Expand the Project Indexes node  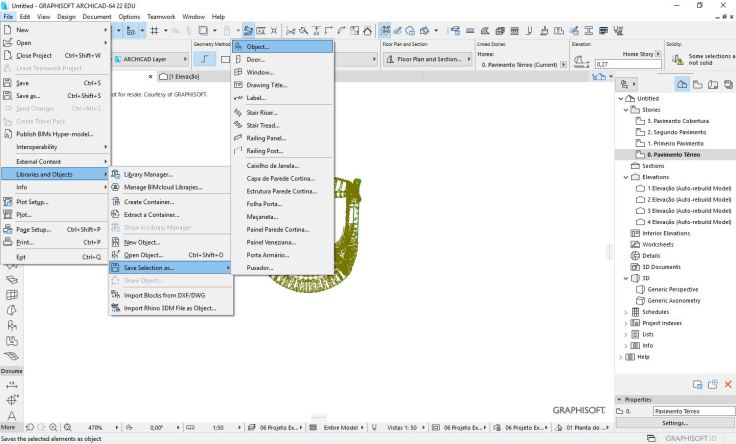point(626,323)
